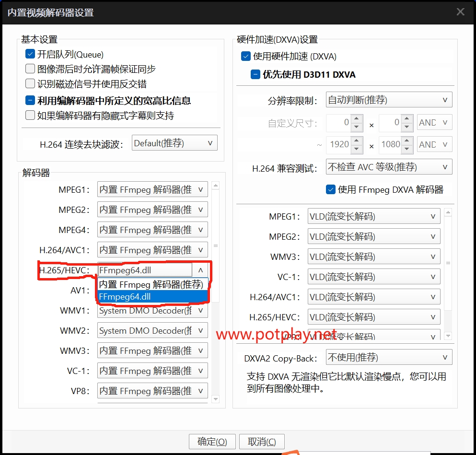Decrease first custom size width value

[x=357, y=127]
